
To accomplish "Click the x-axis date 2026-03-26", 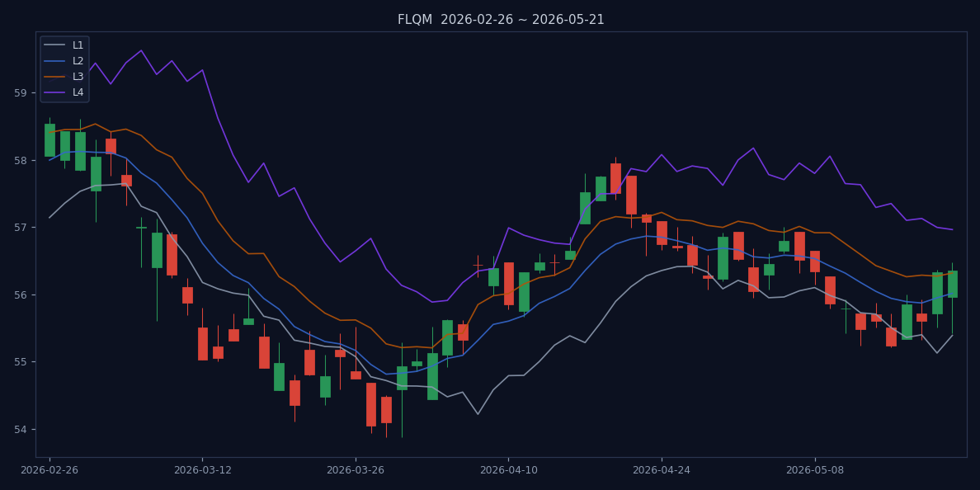I will pyautogui.click(x=356, y=470).
